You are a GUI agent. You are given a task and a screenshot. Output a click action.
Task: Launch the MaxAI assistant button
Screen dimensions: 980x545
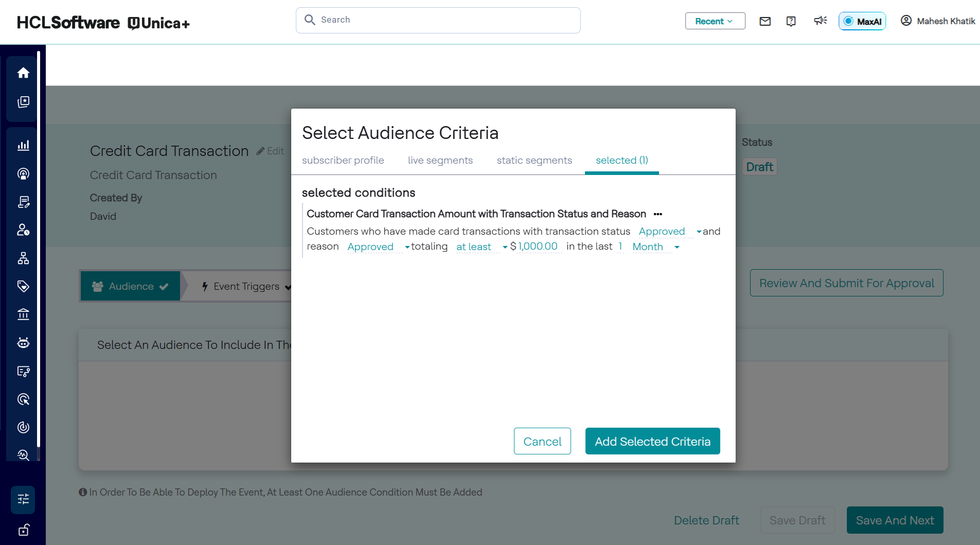tap(862, 21)
